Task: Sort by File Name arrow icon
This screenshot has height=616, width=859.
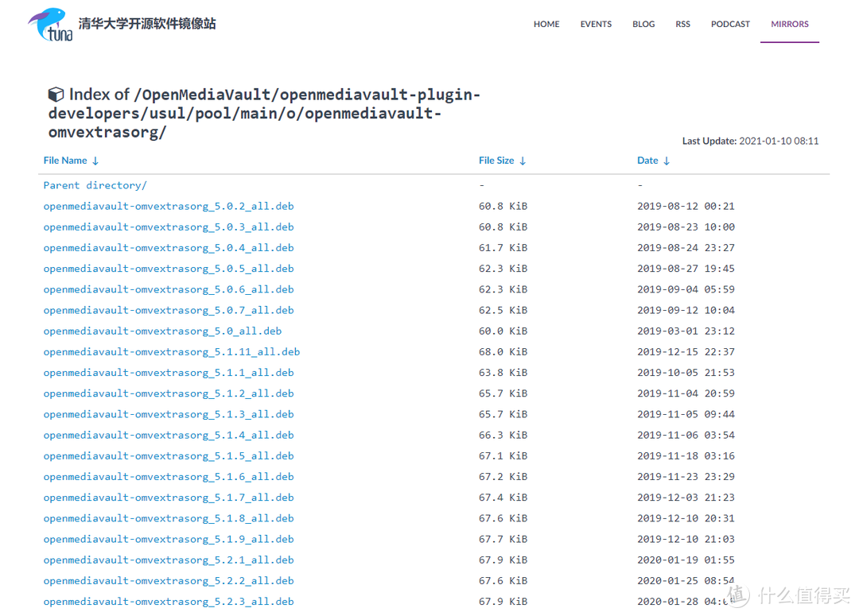Action: pos(95,161)
